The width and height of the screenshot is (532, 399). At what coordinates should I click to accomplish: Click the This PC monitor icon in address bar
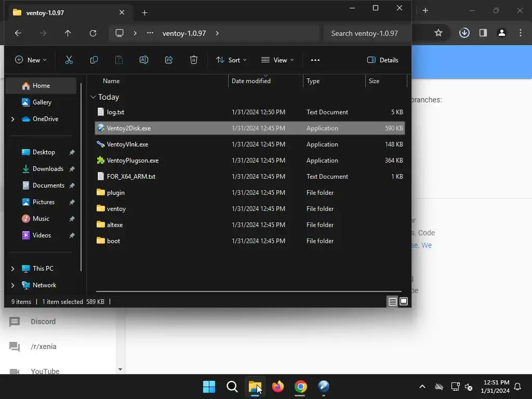click(x=119, y=33)
